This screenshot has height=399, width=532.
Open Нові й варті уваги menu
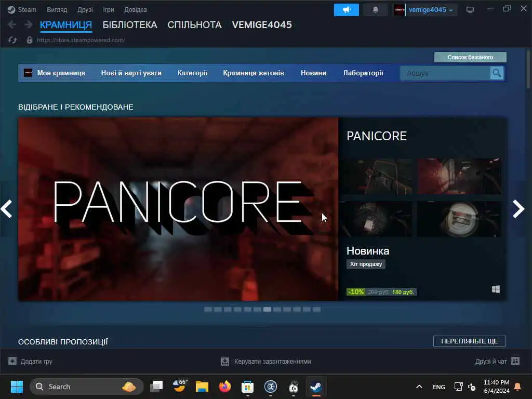131,73
